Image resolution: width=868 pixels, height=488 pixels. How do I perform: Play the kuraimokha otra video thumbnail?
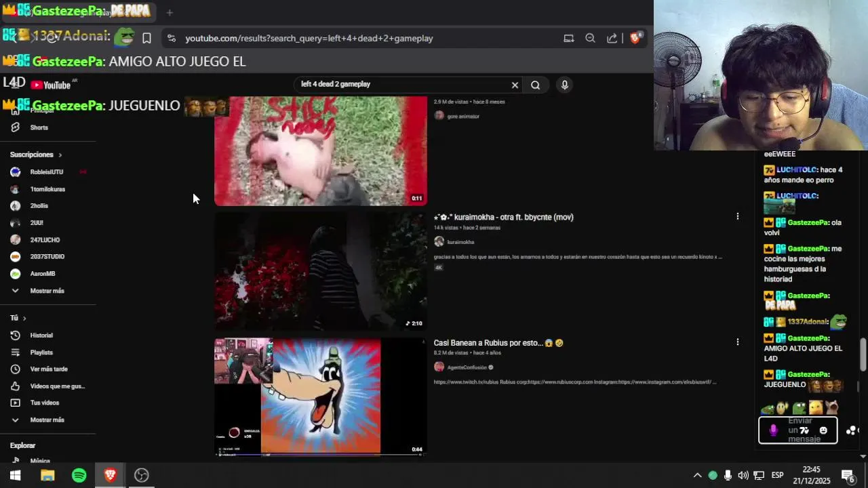321,271
